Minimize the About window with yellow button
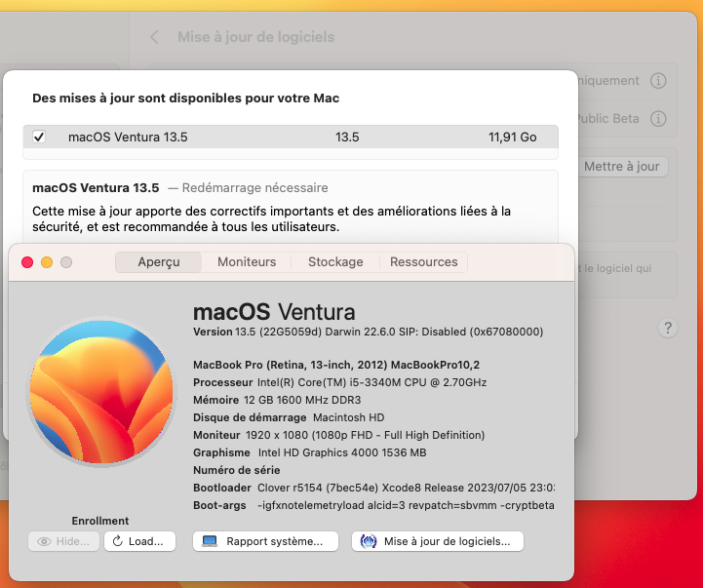Viewport: 703px width, 588px height. (47, 262)
